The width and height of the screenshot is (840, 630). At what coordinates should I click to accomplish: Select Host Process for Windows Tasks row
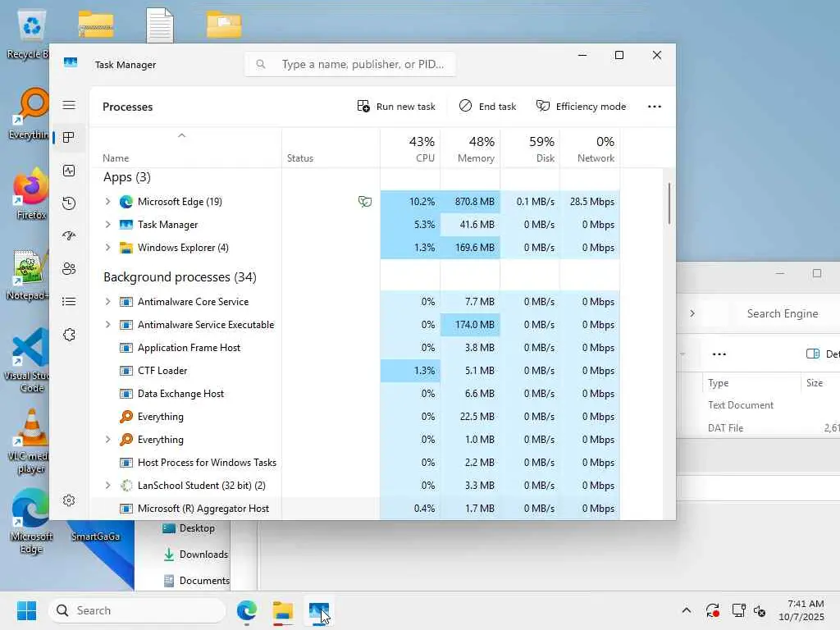356,463
